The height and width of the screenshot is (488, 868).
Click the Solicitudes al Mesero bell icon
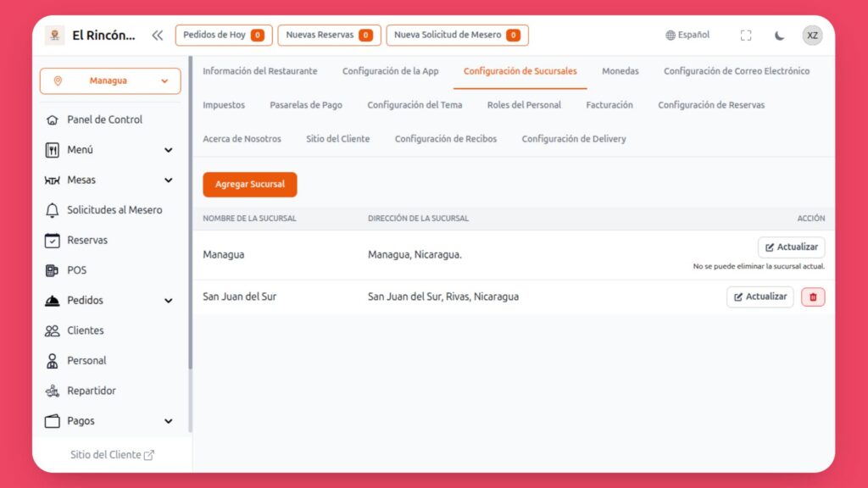coord(52,210)
